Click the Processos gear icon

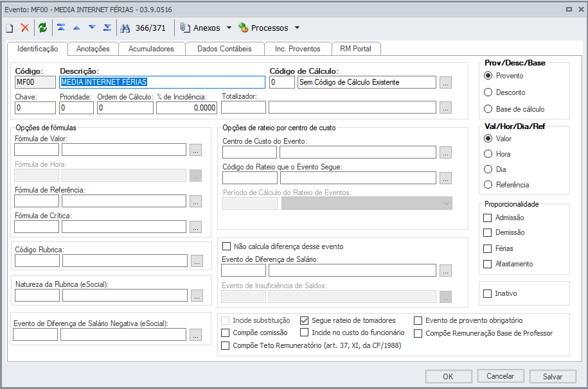244,28
